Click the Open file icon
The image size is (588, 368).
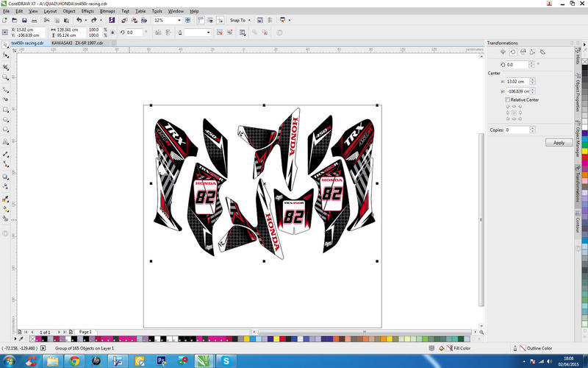tap(14, 21)
